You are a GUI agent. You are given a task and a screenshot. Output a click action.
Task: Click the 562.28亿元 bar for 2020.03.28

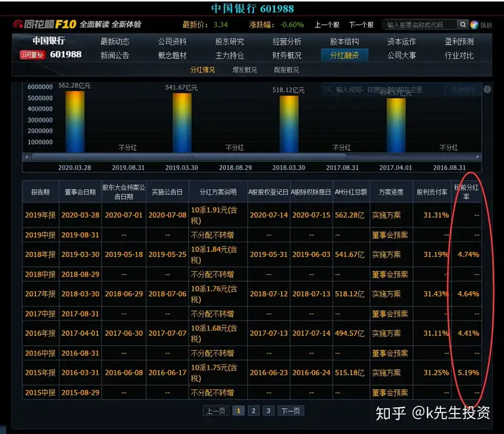(75, 122)
